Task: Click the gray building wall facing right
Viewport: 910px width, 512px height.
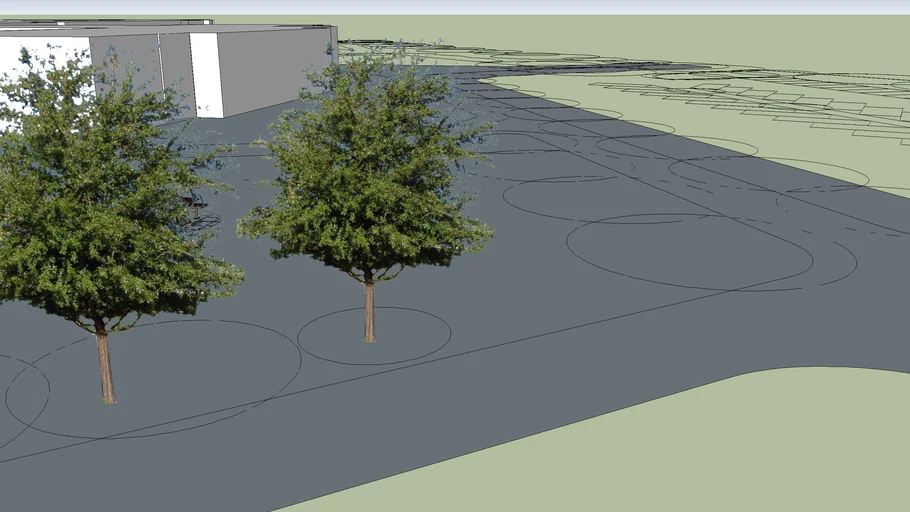Action: (x=275, y=65)
